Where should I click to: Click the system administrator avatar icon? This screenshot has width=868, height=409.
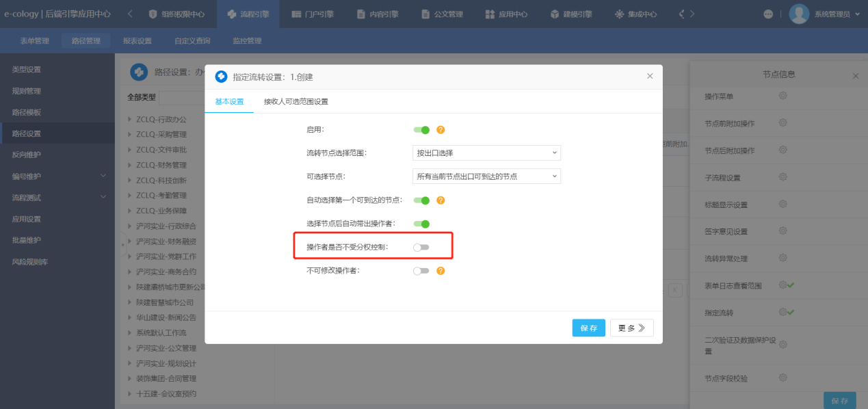799,14
